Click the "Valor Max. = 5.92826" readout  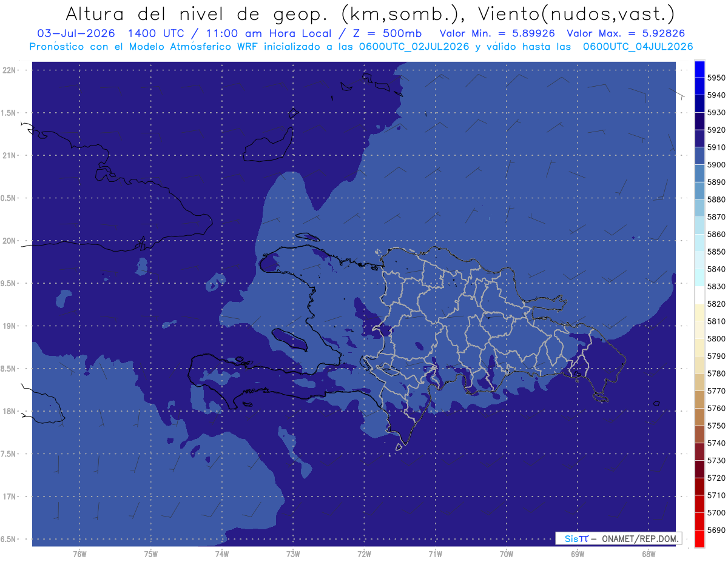[x=625, y=34]
